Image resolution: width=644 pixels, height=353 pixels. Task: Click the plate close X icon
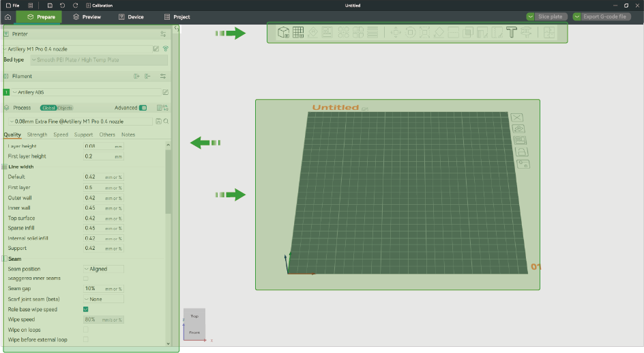pos(516,117)
